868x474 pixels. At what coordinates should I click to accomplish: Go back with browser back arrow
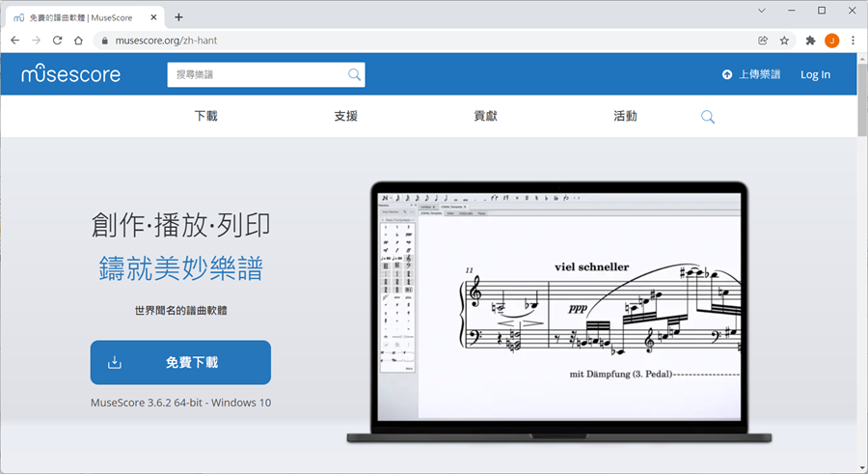pos(14,41)
